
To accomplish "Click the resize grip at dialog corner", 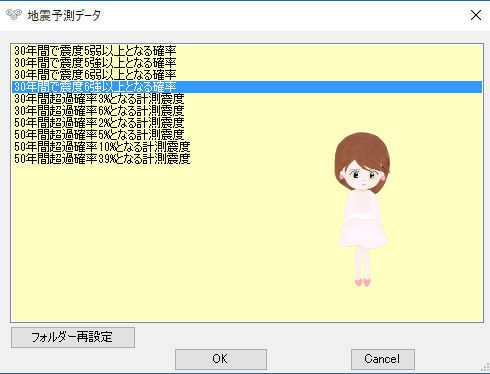I will pos(486,367).
